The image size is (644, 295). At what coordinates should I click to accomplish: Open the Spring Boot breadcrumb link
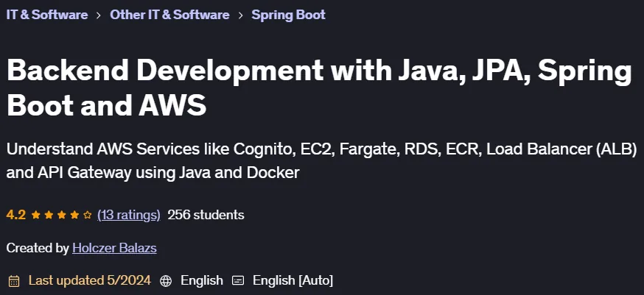(x=288, y=15)
